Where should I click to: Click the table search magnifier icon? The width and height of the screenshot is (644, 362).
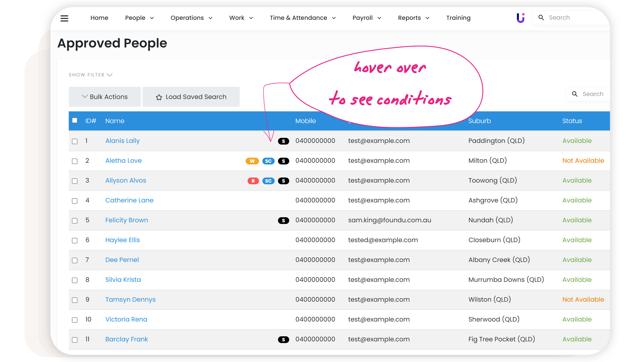575,94
